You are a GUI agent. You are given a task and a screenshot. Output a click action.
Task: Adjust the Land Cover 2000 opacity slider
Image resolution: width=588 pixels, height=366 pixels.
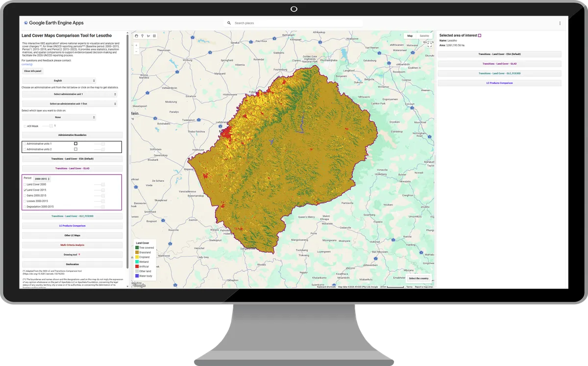click(99, 184)
